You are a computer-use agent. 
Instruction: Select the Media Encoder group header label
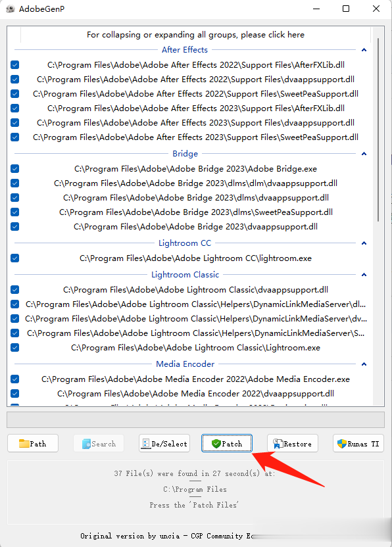pyautogui.click(x=185, y=364)
